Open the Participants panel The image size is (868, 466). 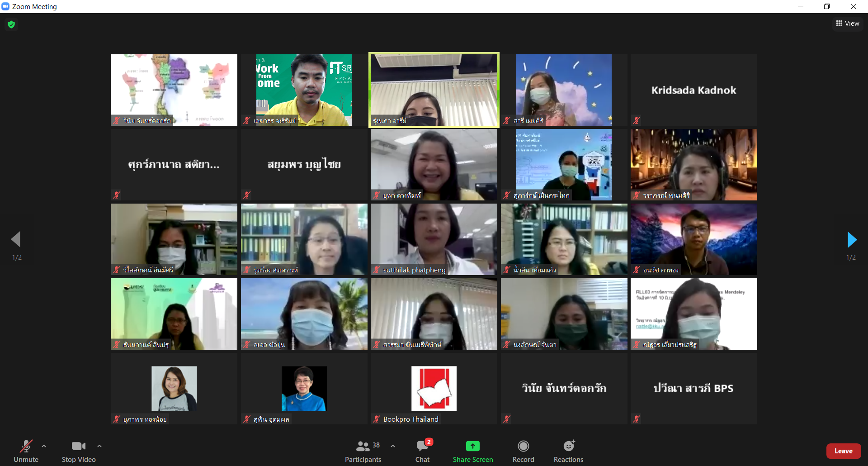pos(363,452)
